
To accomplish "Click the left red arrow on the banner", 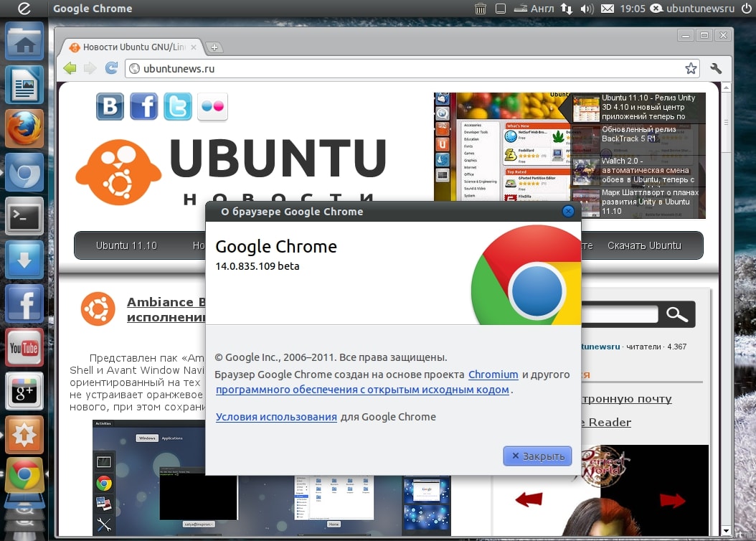I will coord(529,499).
